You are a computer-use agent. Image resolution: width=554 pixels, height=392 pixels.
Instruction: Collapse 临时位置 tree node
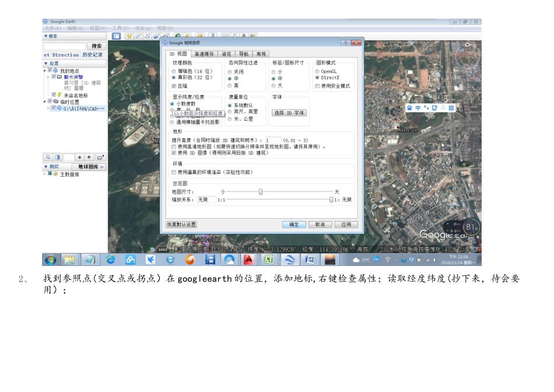[44, 101]
